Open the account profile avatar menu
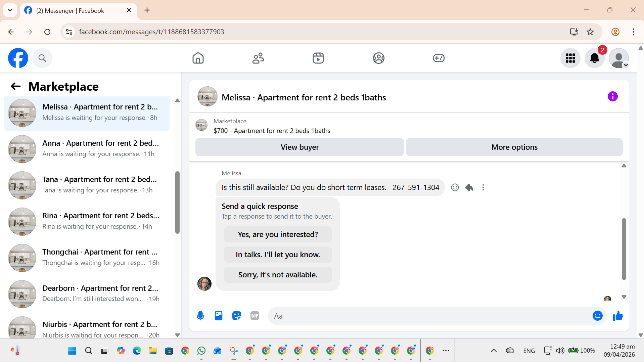This screenshot has width=644, height=362. click(618, 58)
